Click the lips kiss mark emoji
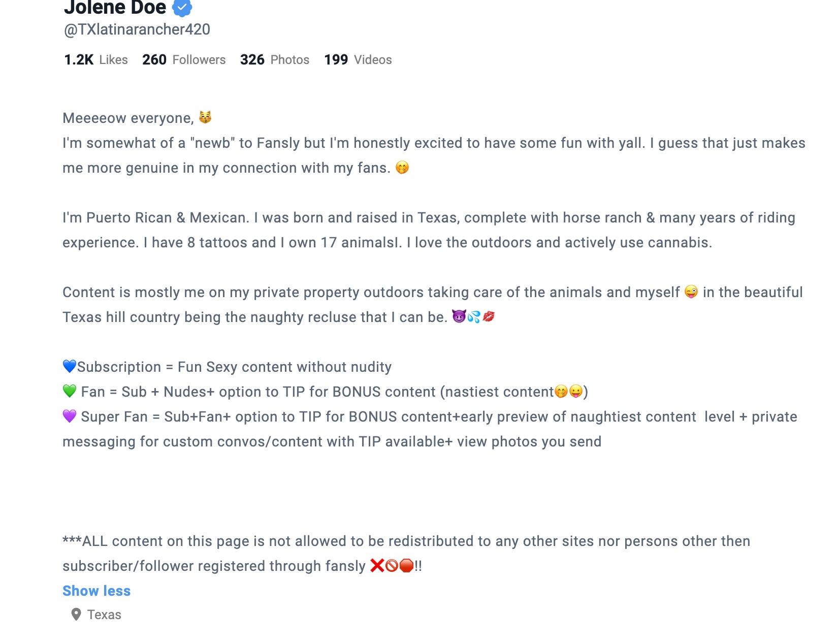This screenshot has width=838, height=644. coord(489,316)
